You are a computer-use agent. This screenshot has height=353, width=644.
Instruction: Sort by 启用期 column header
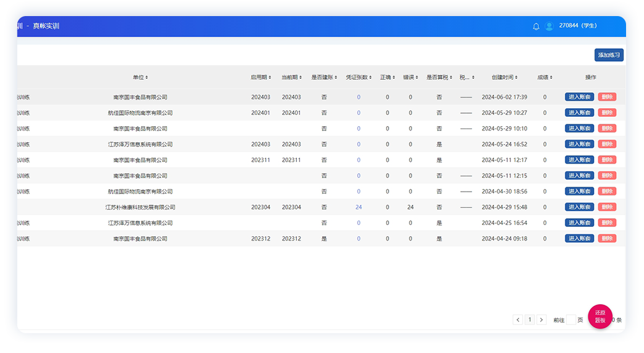click(x=260, y=77)
